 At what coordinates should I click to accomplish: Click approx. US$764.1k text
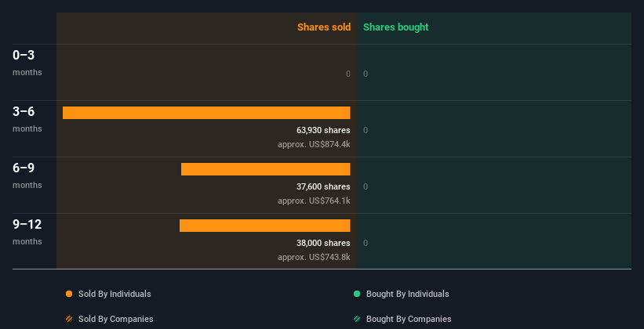click(314, 201)
